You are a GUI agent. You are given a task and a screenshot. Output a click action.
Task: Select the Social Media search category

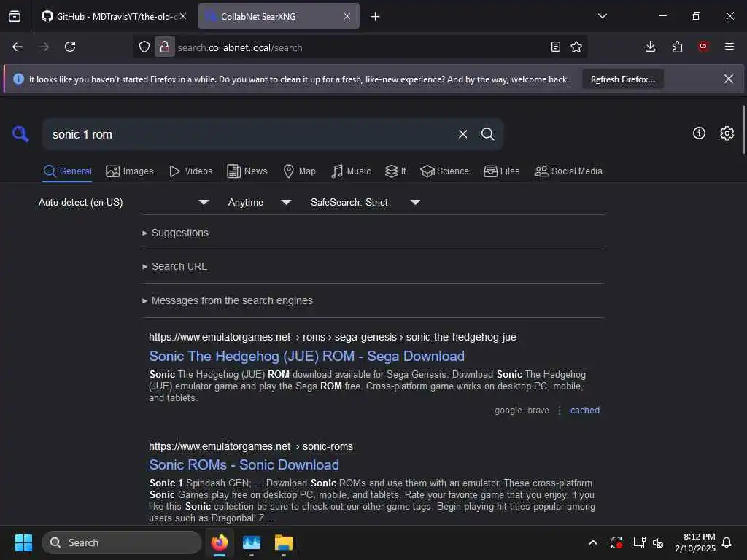click(568, 171)
